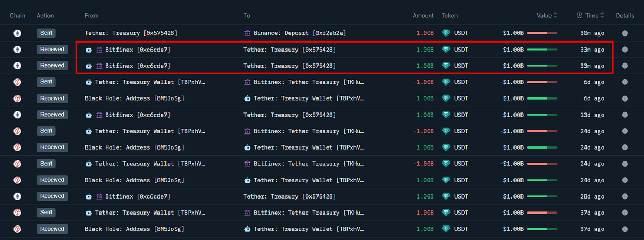
Task: Click the Received badge on the 28d ago row
Action: tap(52, 196)
